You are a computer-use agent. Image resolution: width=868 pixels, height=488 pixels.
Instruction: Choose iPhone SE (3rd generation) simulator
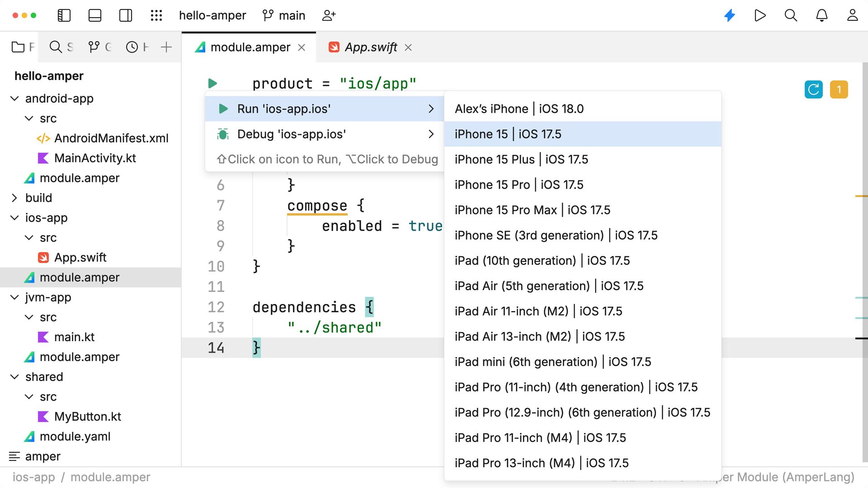pyautogui.click(x=583, y=235)
